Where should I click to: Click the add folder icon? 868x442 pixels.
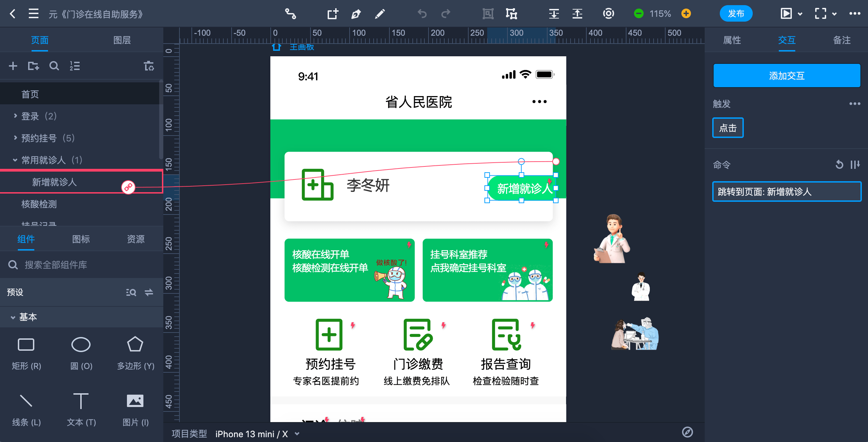[x=33, y=66]
